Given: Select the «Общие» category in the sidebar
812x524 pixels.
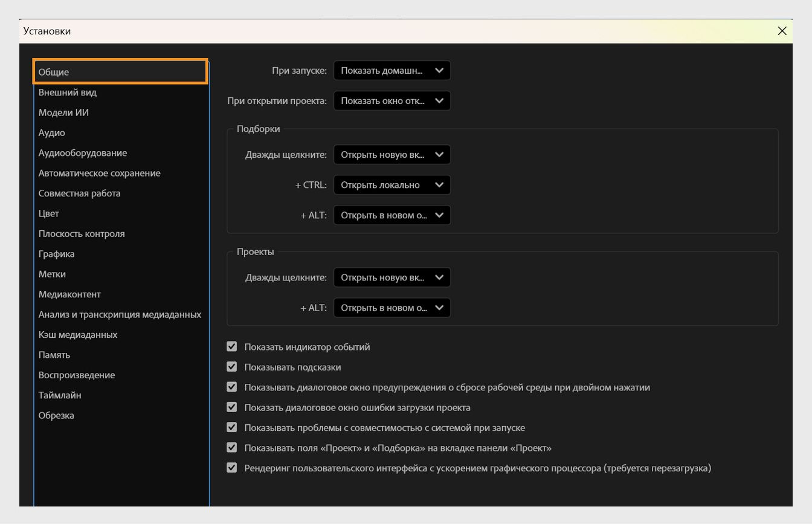Looking at the screenshot, I should pyautogui.click(x=121, y=72).
